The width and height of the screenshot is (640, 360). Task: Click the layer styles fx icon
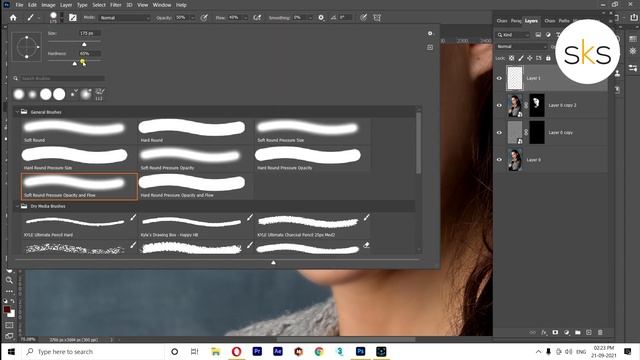click(x=544, y=332)
